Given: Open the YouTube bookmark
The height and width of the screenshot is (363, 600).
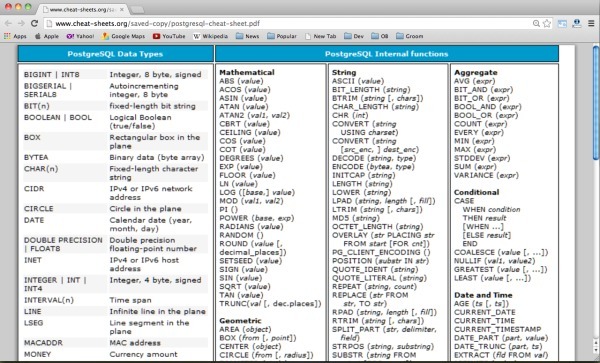Looking at the screenshot, I should click(169, 36).
